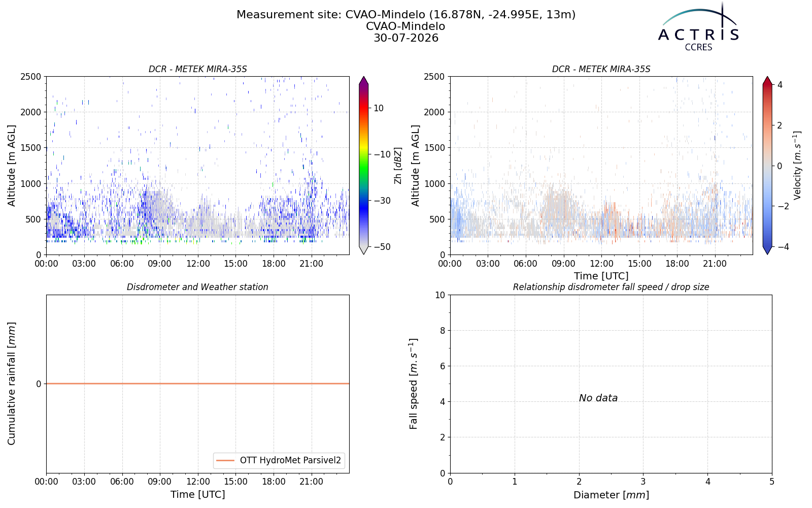Click the purple top arrow of the Zh colorbar
The width and height of the screenshot is (812, 508).
(363, 80)
